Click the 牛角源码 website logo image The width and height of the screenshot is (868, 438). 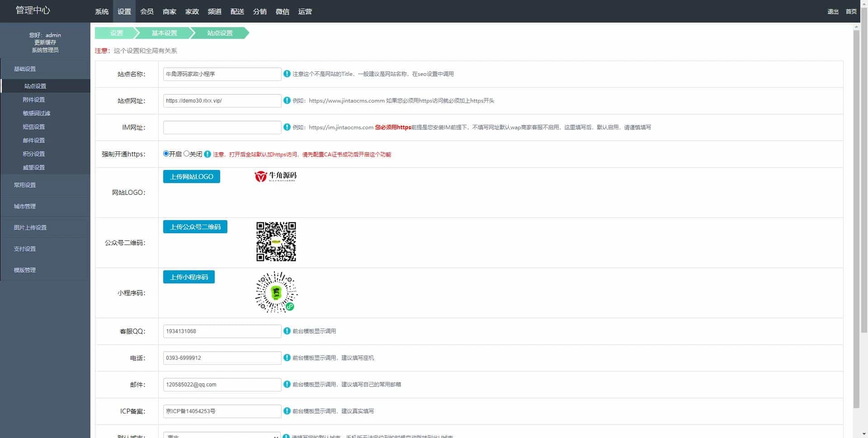point(275,176)
